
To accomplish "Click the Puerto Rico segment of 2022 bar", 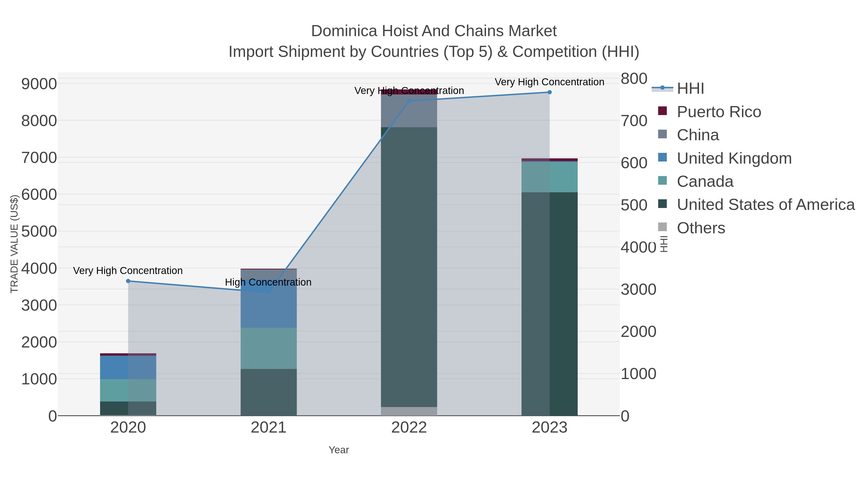I will [x=409, y=92].
